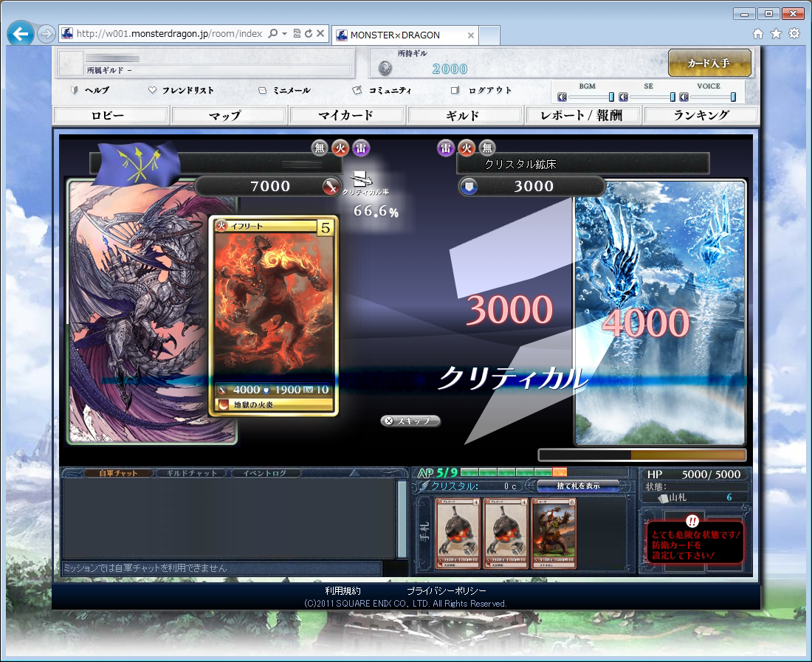
Task: Click the logout door icon
Action: [x=455, y=90]
